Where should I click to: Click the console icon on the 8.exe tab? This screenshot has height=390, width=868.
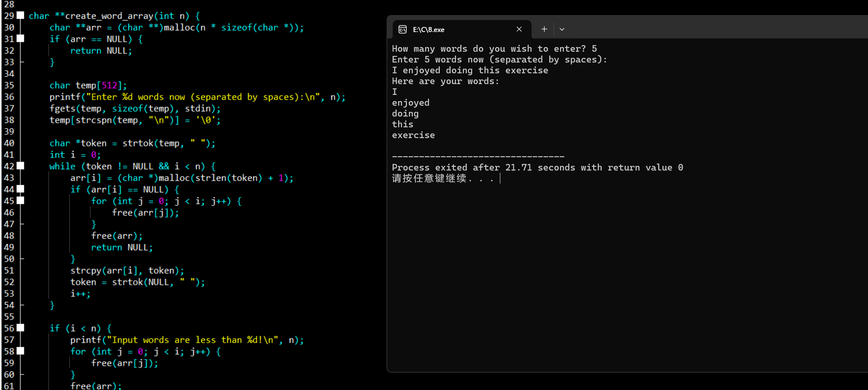pos(402,29)
